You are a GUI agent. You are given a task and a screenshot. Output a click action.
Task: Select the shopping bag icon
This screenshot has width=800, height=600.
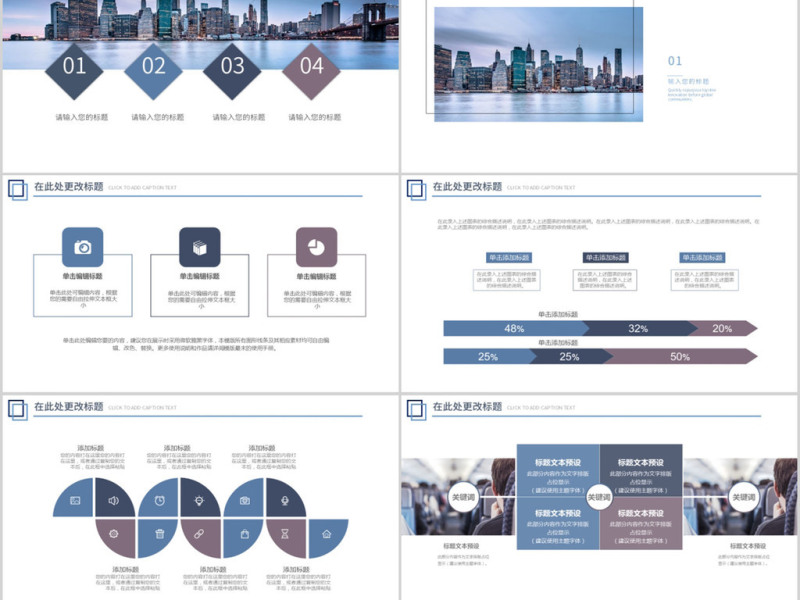coord(245,535)
